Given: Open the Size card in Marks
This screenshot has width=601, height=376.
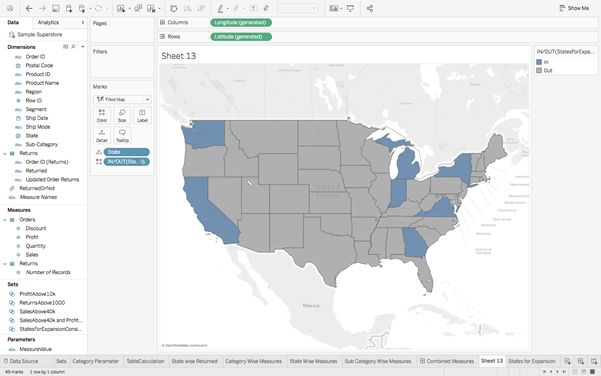Looking at the screenshot, I should click(x=122, y=115).
